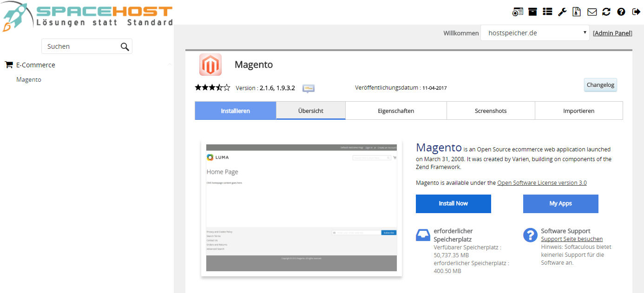Click the logout arrow icon
644x293 pixels.
(636, 12)
